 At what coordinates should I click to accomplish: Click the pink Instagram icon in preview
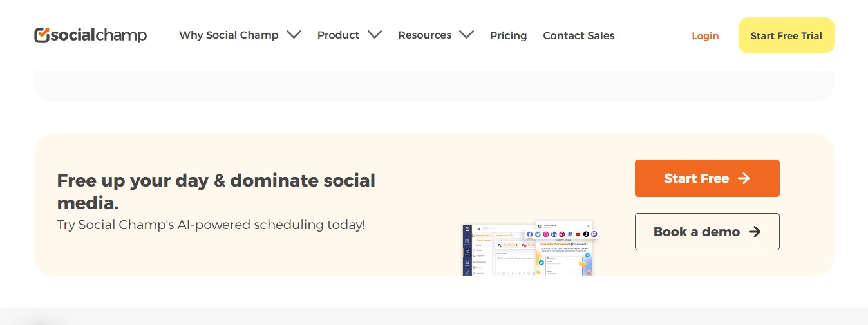pyautogui.click(x=546, y=234)
